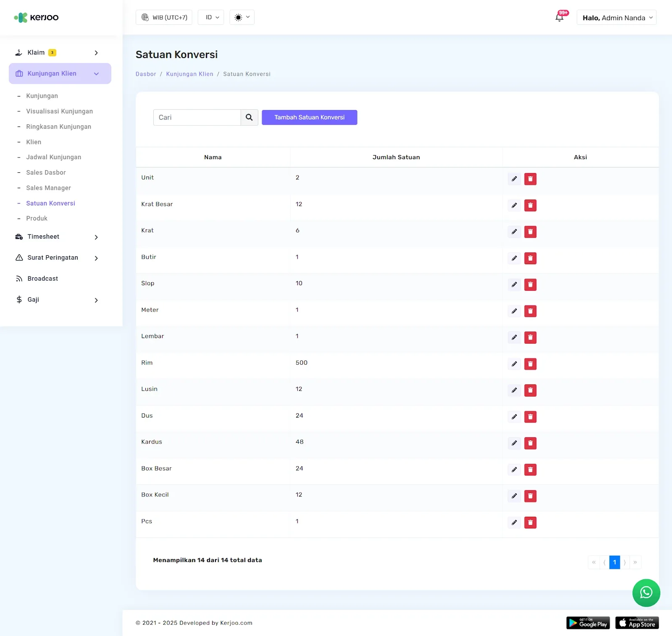Open Visualisasi Kunjungan page
The width and height of the screenshot is (672, 636).
coord(60,111)
